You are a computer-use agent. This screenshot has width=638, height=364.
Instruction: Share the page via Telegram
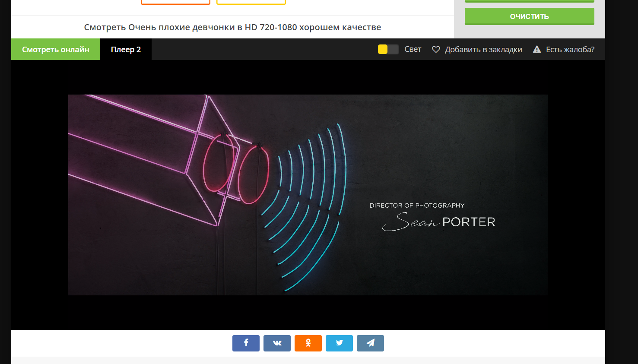click(370, 343)
